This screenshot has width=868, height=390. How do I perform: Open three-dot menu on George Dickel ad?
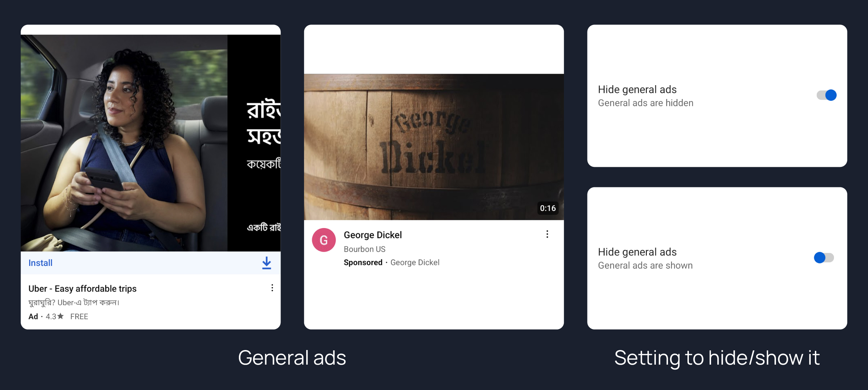click(x=547, y=234)
